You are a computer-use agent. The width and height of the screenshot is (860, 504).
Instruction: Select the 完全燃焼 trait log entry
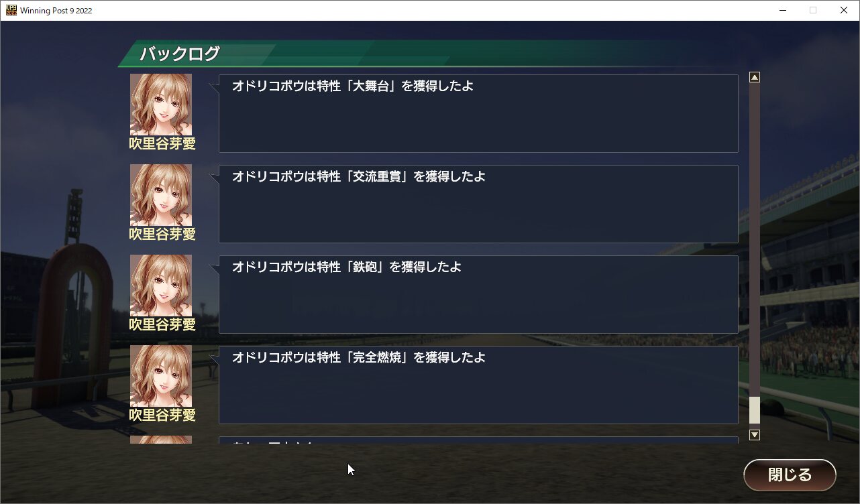[x=478, y=385]
